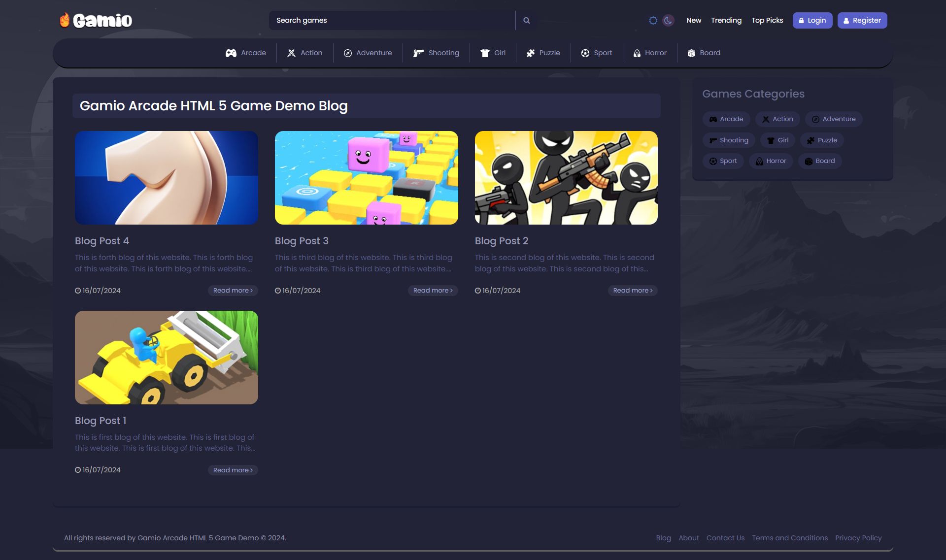Switch to dark mode moon icon
Image resolution: width=946 pixels, height=560 pixels.
[668, 20]
